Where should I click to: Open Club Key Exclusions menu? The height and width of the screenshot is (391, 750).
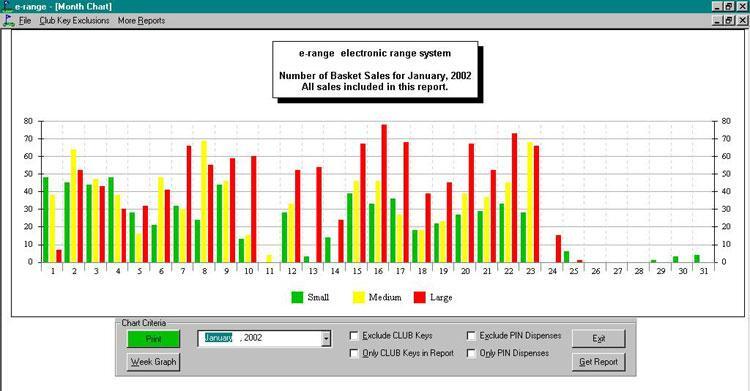point(74,21)
